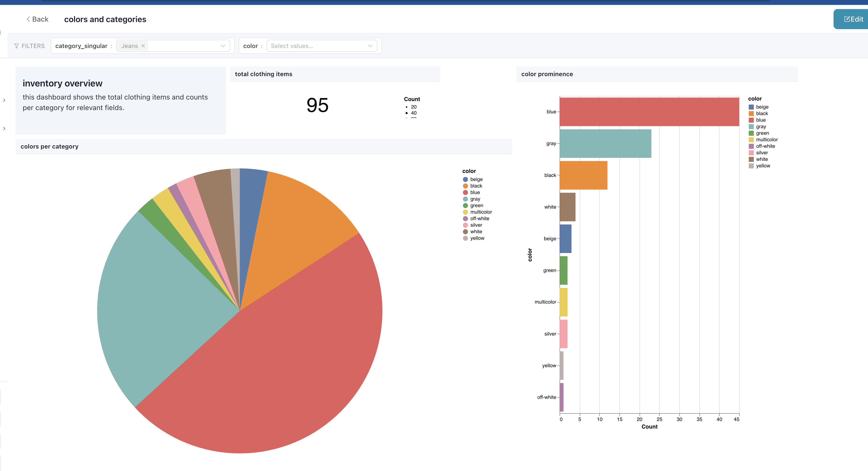868x471 pixels.
Task: Click the FILTERS label
Action: point(33,46)
